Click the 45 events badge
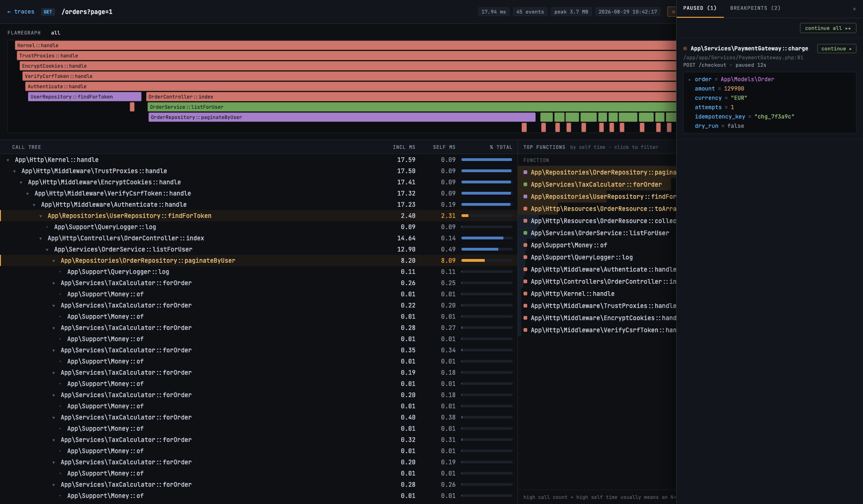This screenshot has width=863, height=504. coord(530,12)
